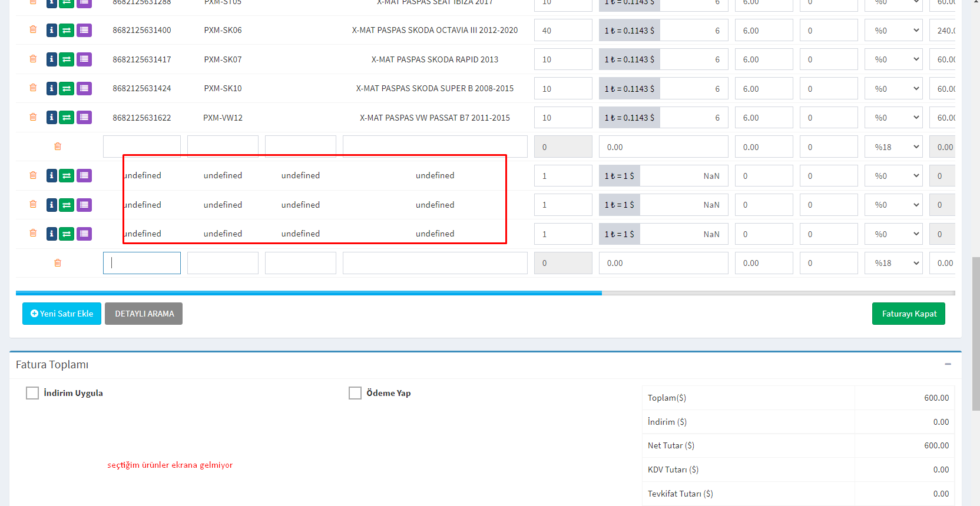Click Faturayı Kapat button
This screenshot has height=506, width=980.
point(908,314)
